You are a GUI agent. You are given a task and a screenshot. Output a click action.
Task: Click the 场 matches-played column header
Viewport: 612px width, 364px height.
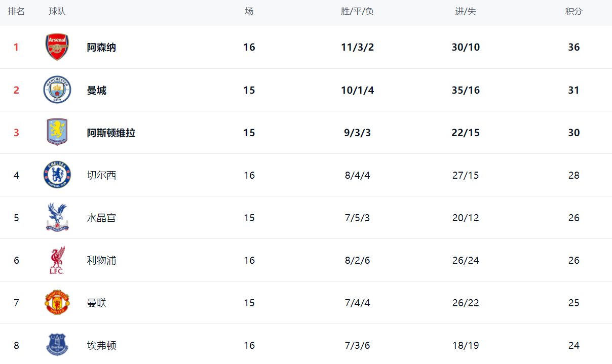click(249, 11)
